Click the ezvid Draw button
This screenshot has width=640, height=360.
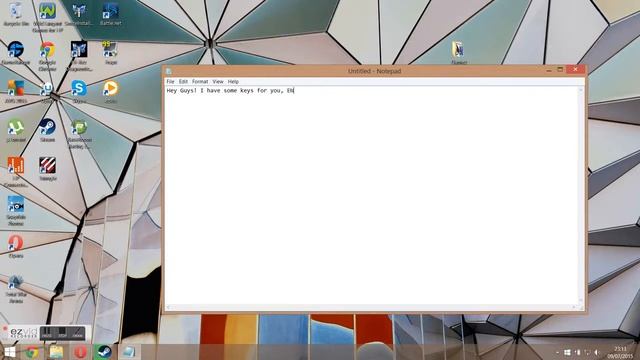click(77, 333)
